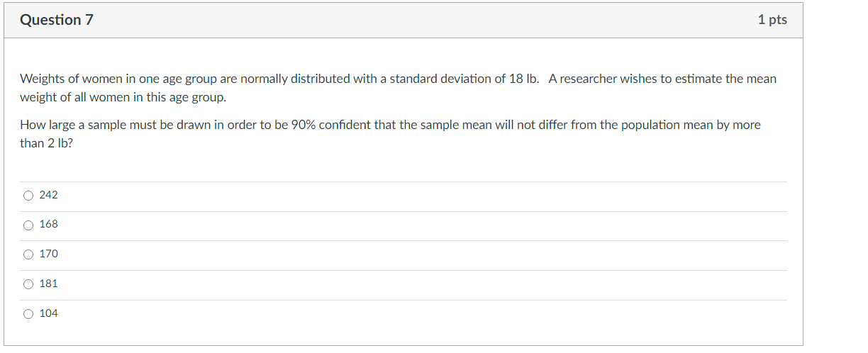868x353 pixels.
Task: Click the 18 lb standard deviation value
Action: point(523,79)
